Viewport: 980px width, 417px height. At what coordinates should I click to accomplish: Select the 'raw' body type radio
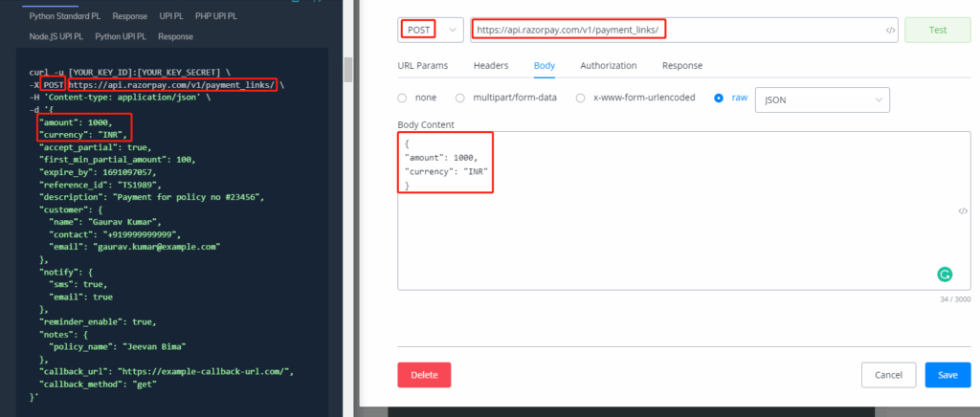coord(719,98)
